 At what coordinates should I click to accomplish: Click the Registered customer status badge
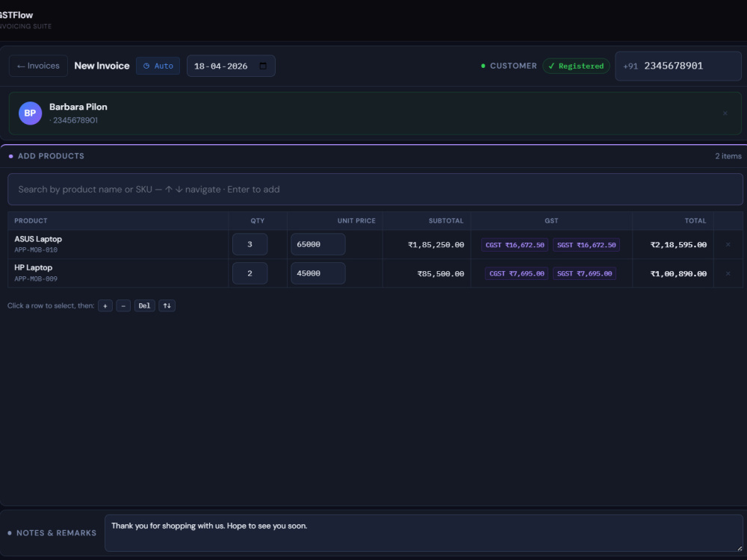point(576,66)
